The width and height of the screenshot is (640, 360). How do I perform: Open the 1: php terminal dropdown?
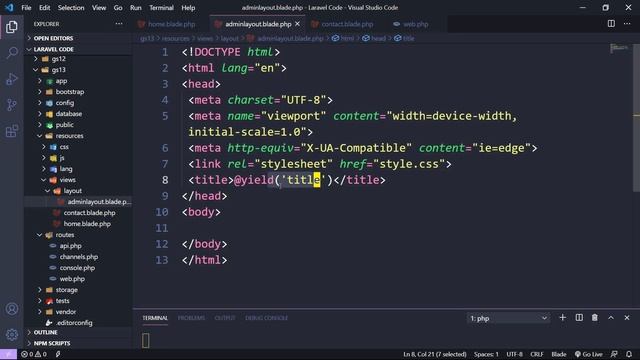click(508, 318)
